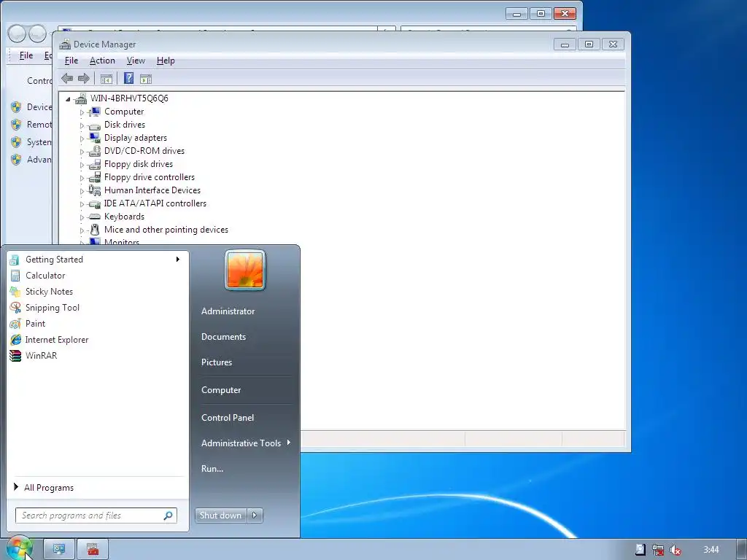The height and width of the screenshot is (560, 747).
Task: Expand the DVD/CD-ROM drives node
Action: (82, 152)
